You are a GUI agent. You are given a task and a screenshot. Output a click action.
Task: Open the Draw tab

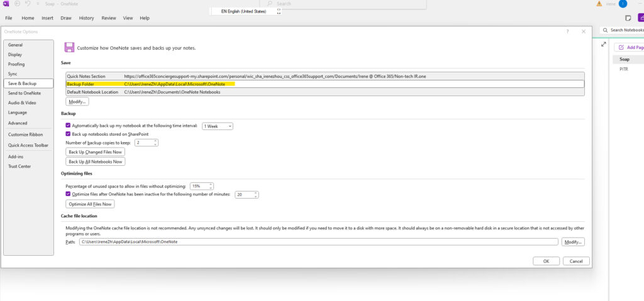pyautogui.click(x=65, y=18)
